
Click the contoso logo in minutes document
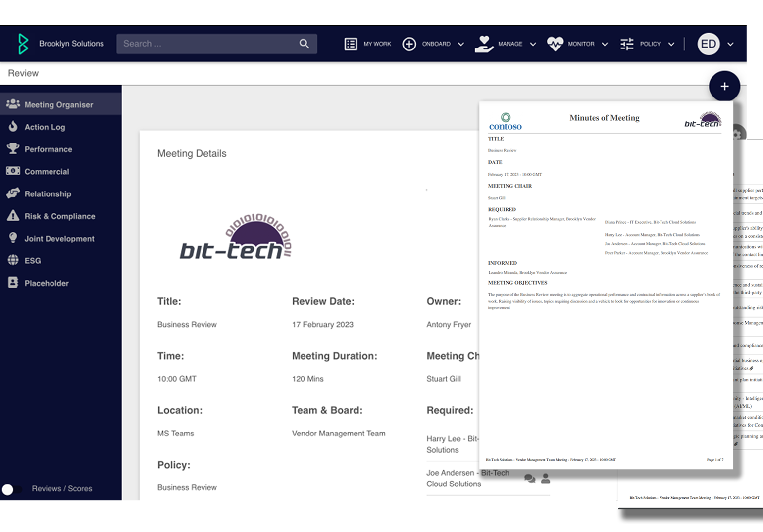[505, 122]
